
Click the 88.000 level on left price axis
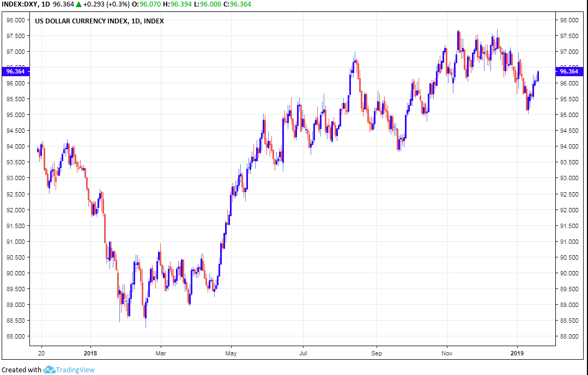tap(15, 336)
